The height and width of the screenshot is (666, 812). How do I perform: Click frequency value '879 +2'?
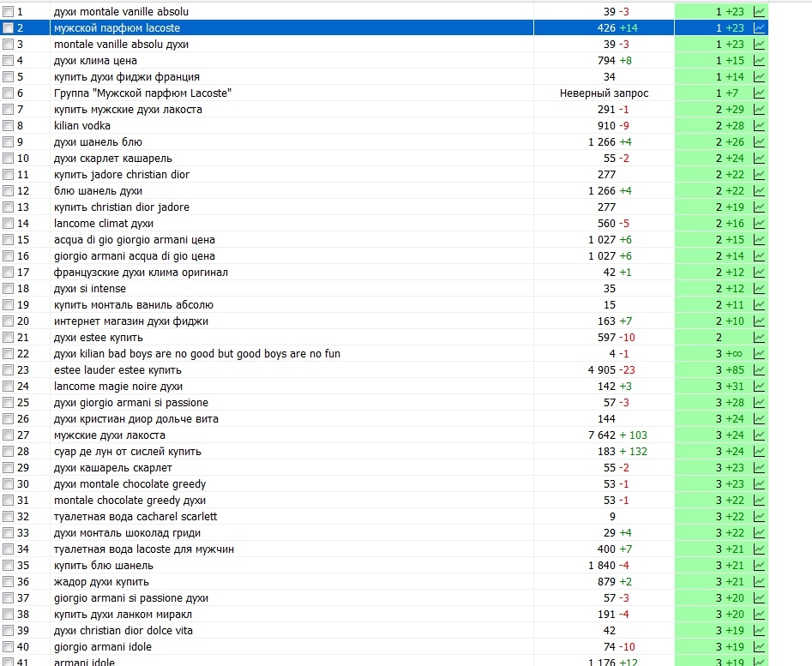614,582
